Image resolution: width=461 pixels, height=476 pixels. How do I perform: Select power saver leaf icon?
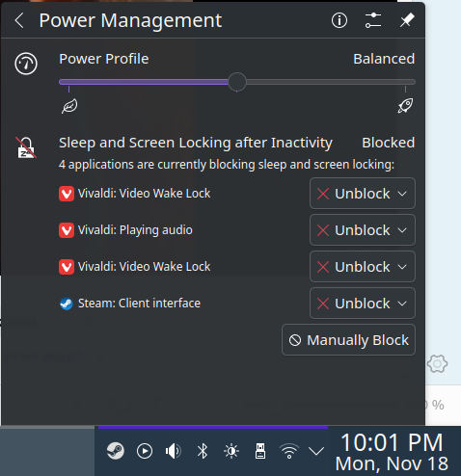click(69, 106)
